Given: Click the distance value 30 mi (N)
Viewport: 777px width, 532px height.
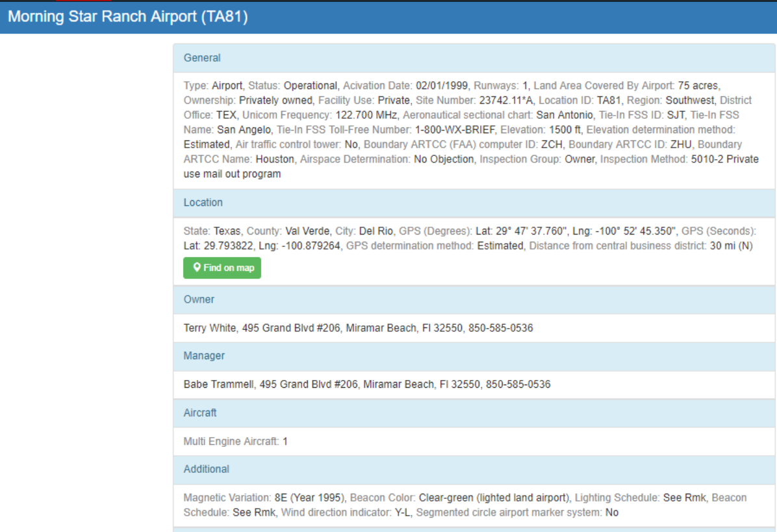Looking at the screenshot, I should 731,246.
